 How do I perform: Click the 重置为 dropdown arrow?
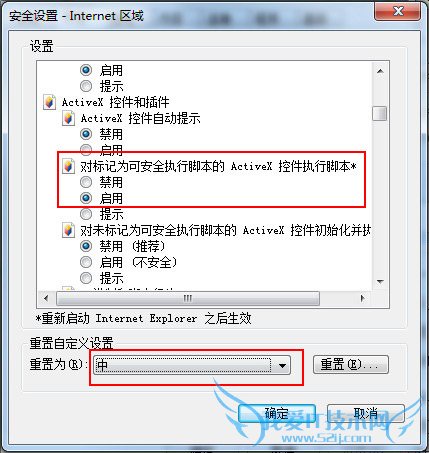coord(282,365)
